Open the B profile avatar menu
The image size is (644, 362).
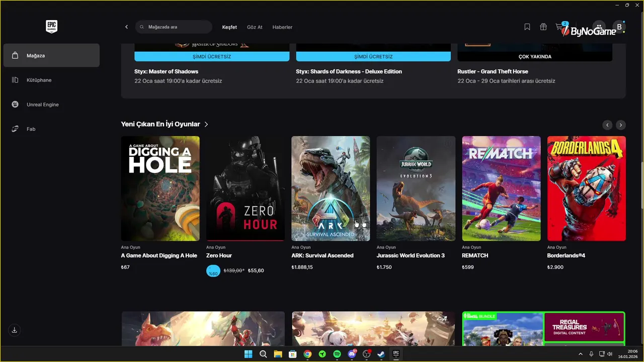619,27
